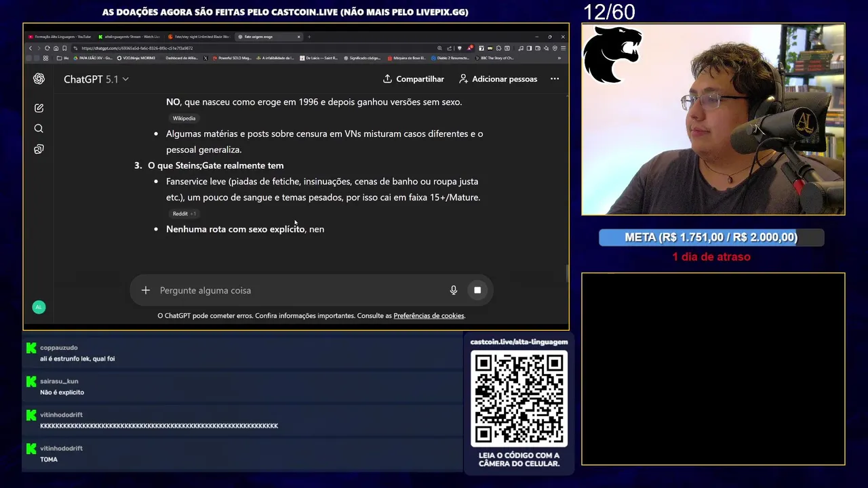Click the Compartilhar share button
This screenshot has height=488, width=868.
[x=414, y=79]
